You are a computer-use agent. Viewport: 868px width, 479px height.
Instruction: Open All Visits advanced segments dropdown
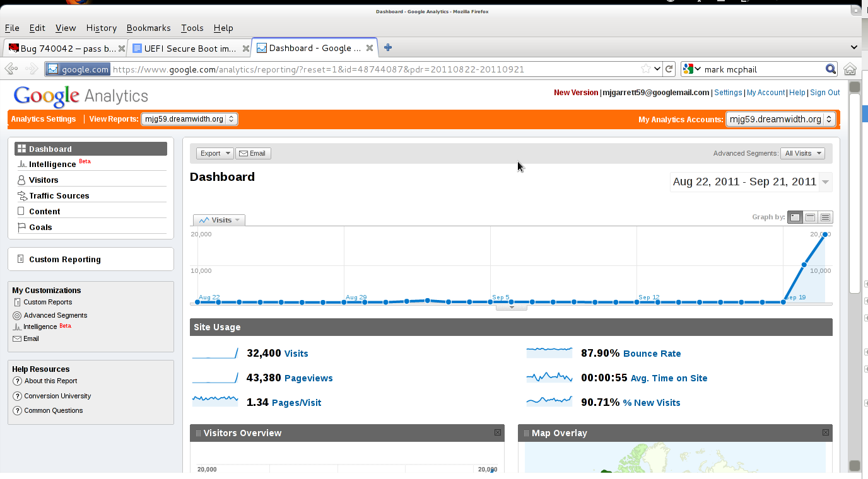coord(802,153)
